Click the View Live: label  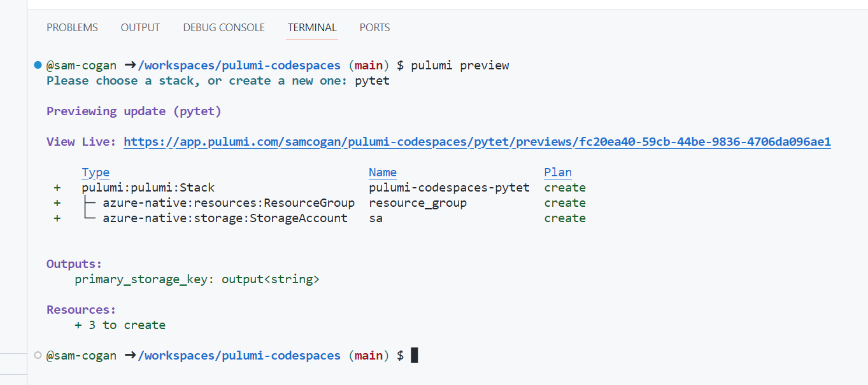tap(82, 142)
